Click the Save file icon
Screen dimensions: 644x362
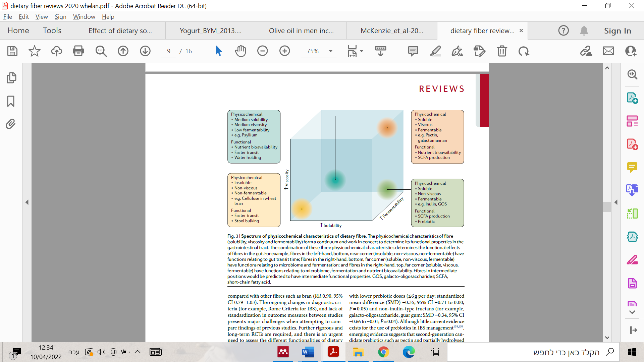click(12, 51)
